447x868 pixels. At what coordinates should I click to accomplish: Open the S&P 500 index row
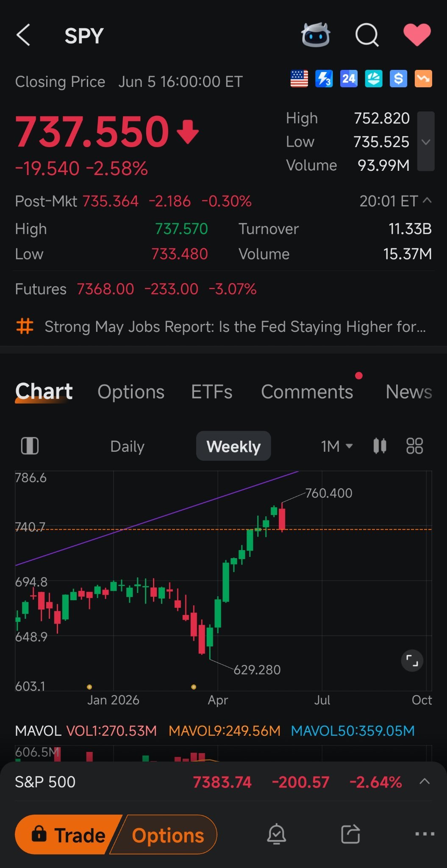(223, 782)
